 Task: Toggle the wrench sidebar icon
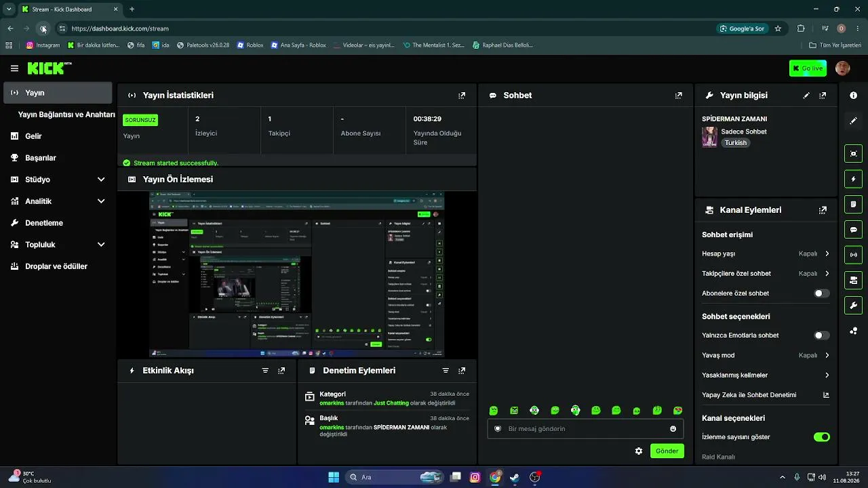(x=853, y=305)
